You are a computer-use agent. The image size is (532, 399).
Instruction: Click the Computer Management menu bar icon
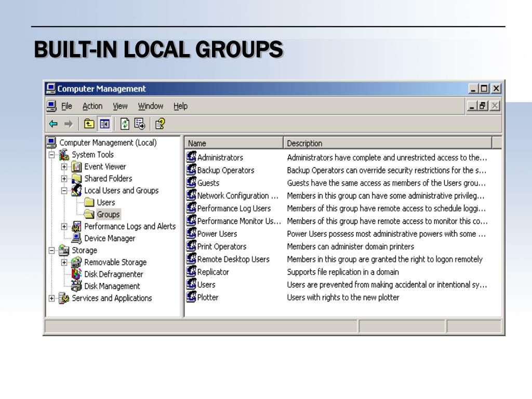click(x=51, y=106)
